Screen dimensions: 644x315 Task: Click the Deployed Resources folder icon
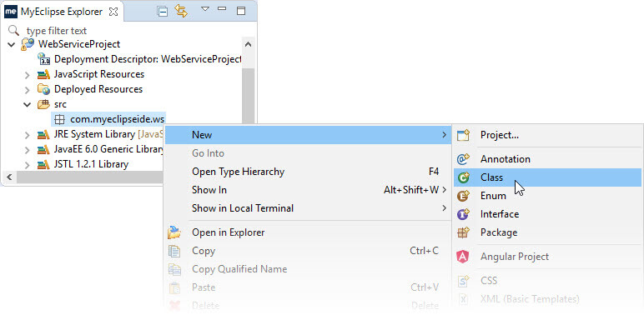(x=43, y=89)
